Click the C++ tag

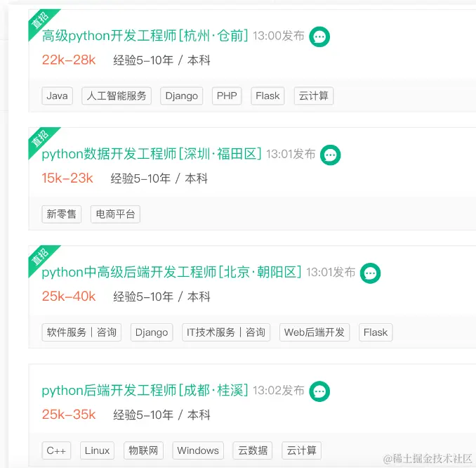[x=56, y=450]
